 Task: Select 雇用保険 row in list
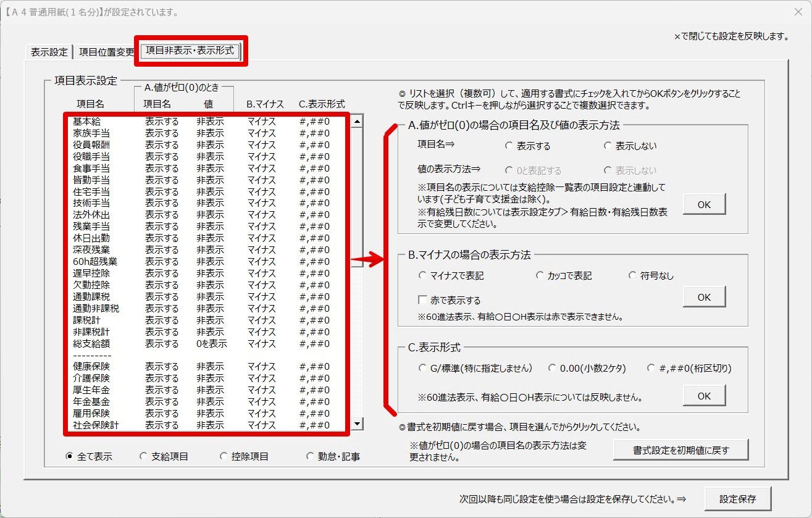click(x=208, y=414)
